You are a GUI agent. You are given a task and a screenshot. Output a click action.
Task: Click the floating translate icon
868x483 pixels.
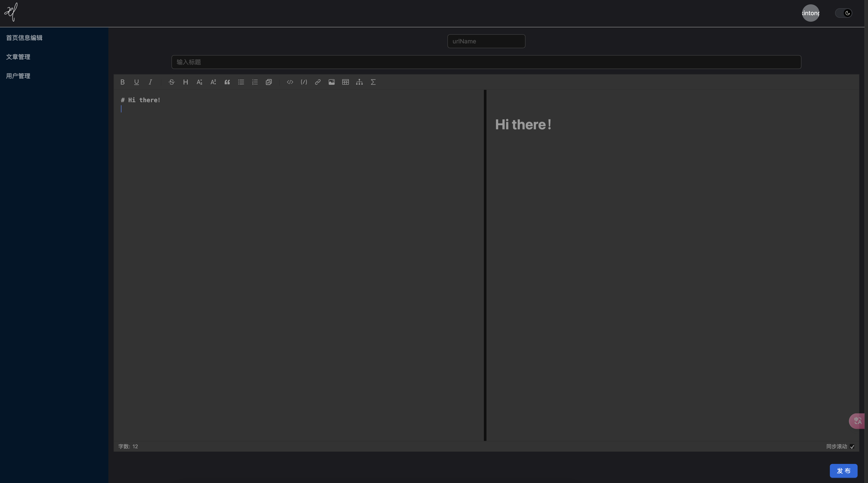857,421
